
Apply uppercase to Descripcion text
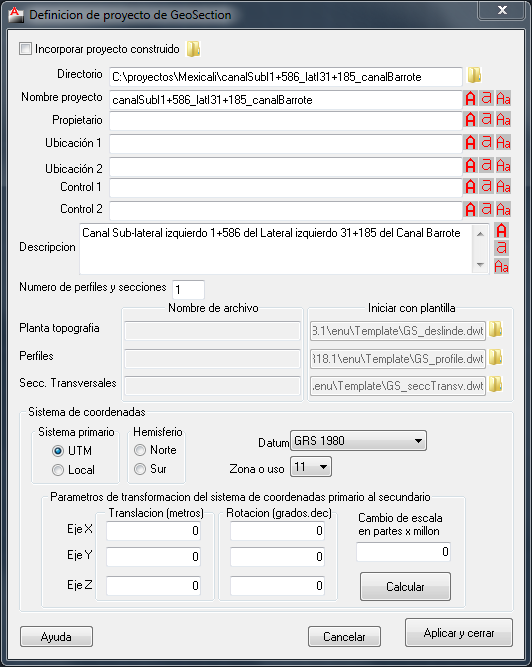coord(502,231)
